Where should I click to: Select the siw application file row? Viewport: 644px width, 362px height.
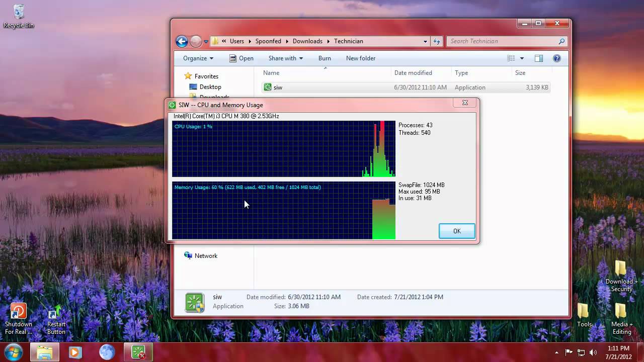coord(406,87)
